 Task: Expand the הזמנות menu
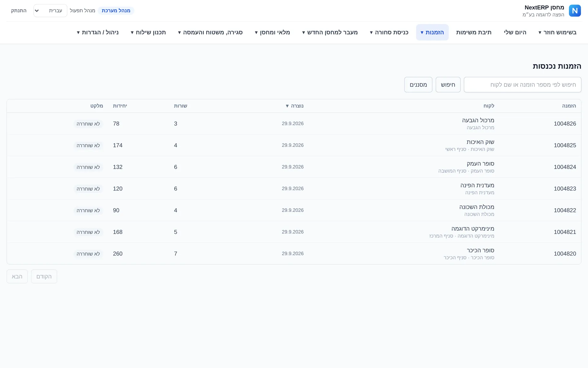432,32
